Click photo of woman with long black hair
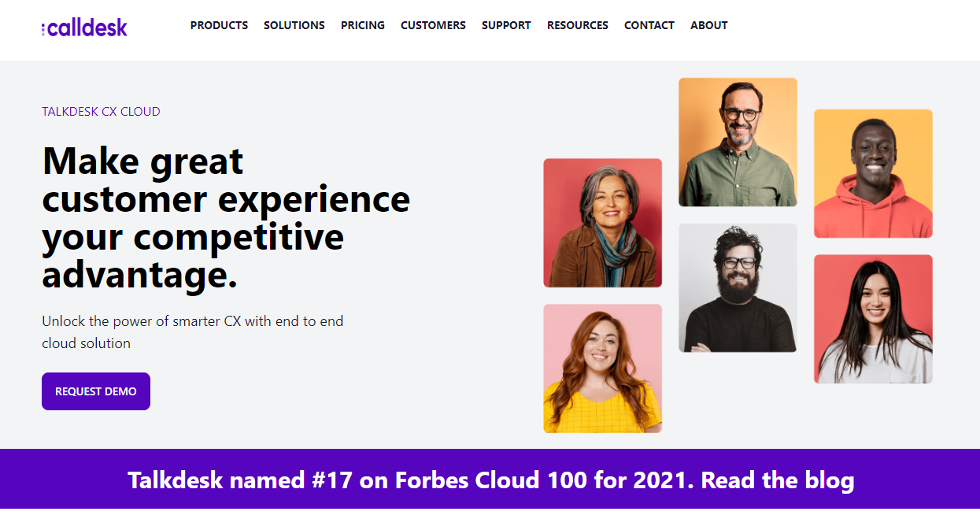The width and height of the screenshot is (980, 515). (873, 319)
